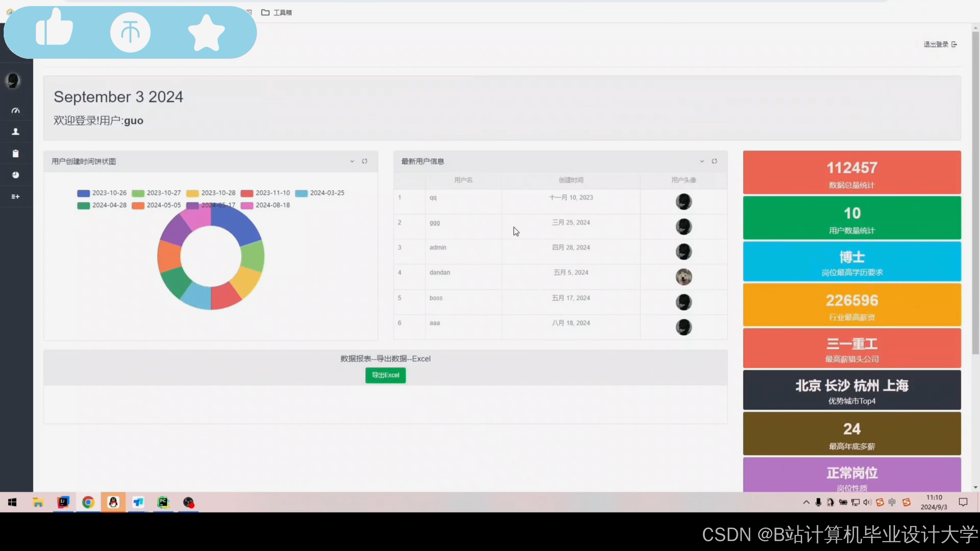This screenshot has height=551, width=980.
Task: Refresh the user creation pie chart panel
Action: [364, 161]
